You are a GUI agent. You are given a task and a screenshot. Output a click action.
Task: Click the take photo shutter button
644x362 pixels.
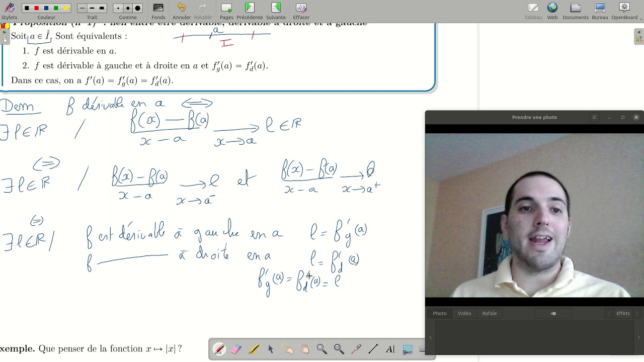(553, 313)
